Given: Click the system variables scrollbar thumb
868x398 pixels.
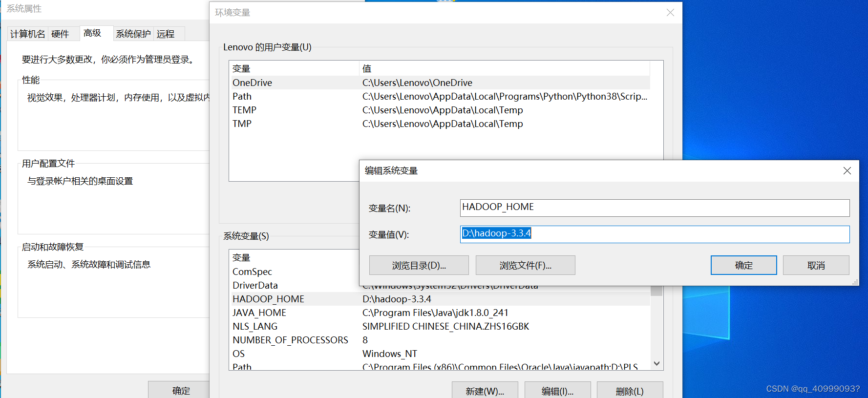Looking at the screenshot, I should coord(656,291).
